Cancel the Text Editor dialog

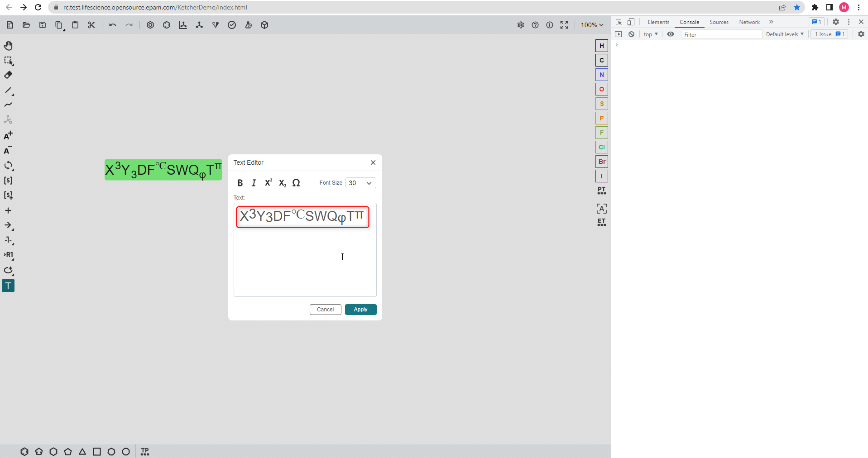(325, 310)
